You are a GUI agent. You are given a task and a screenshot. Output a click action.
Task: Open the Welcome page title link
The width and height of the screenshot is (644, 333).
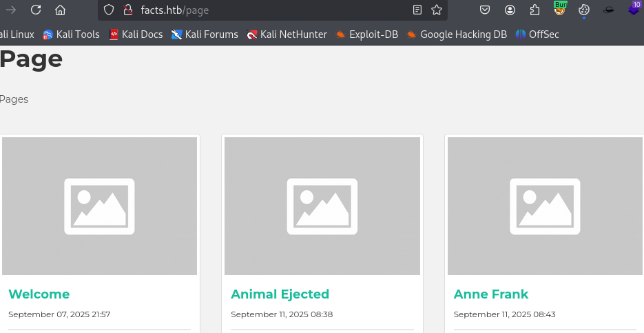(39, 294)
